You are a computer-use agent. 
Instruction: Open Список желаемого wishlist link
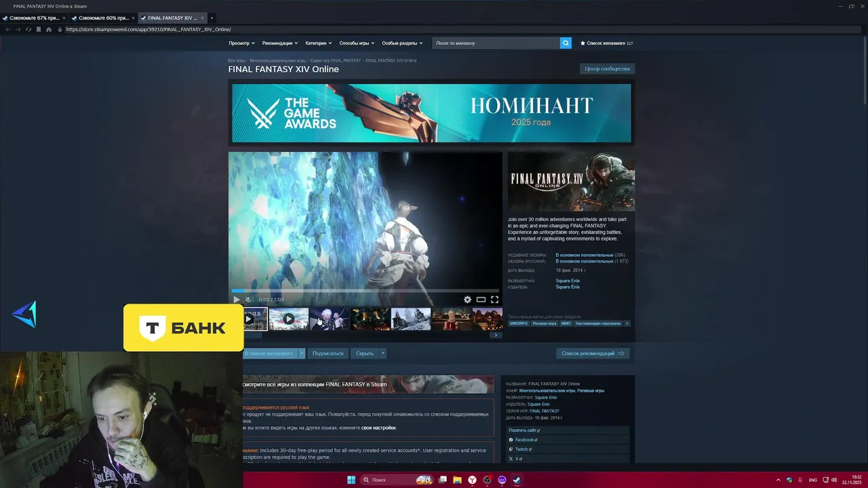(x=607, y=43)
